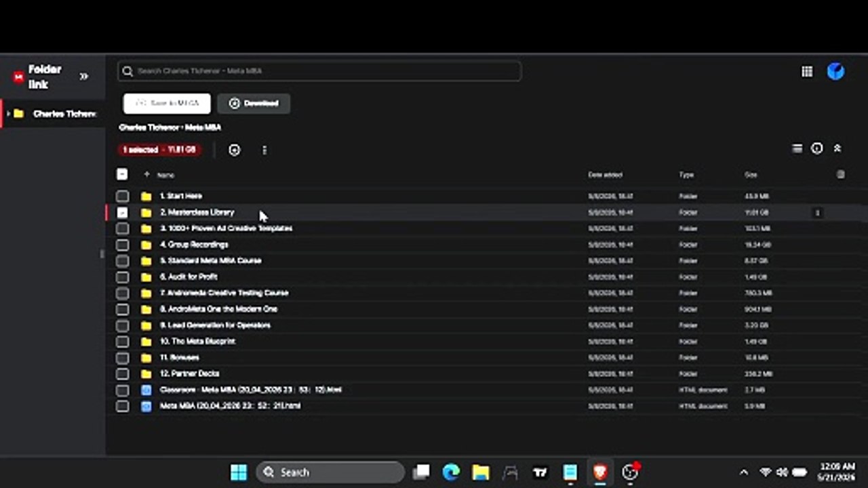The height and width of the screenshot is (488, 868).
Task: Tick the checkbox for 6. Audit for Profit
Action: point(122,277)
